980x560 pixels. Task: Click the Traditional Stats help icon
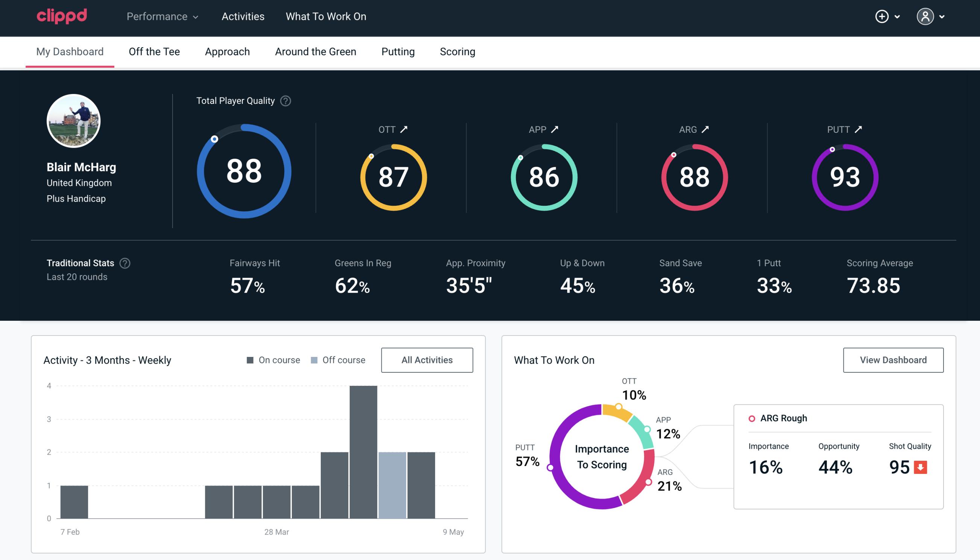124,263
